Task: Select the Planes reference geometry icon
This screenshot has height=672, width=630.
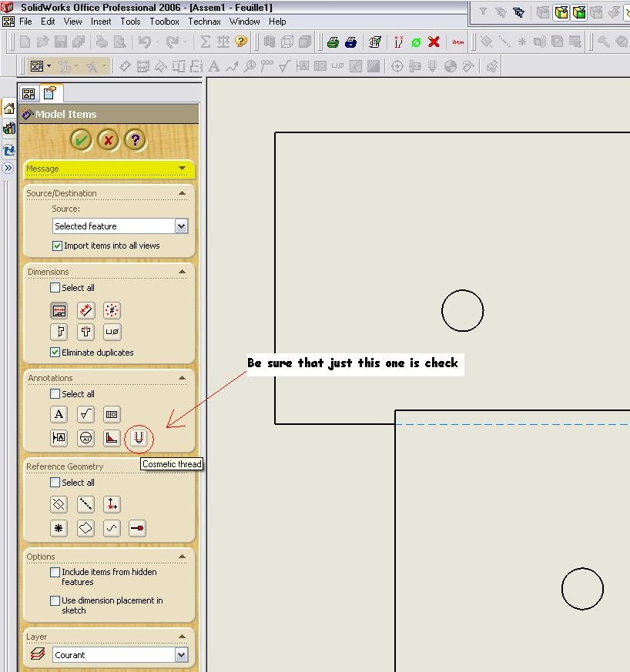Action: point(59,504)
